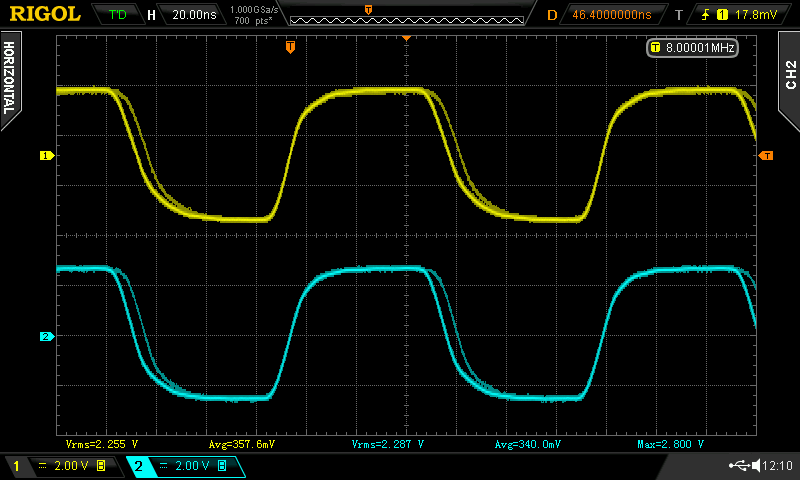Click the RIGOL logo

click(x=45, y=14)
